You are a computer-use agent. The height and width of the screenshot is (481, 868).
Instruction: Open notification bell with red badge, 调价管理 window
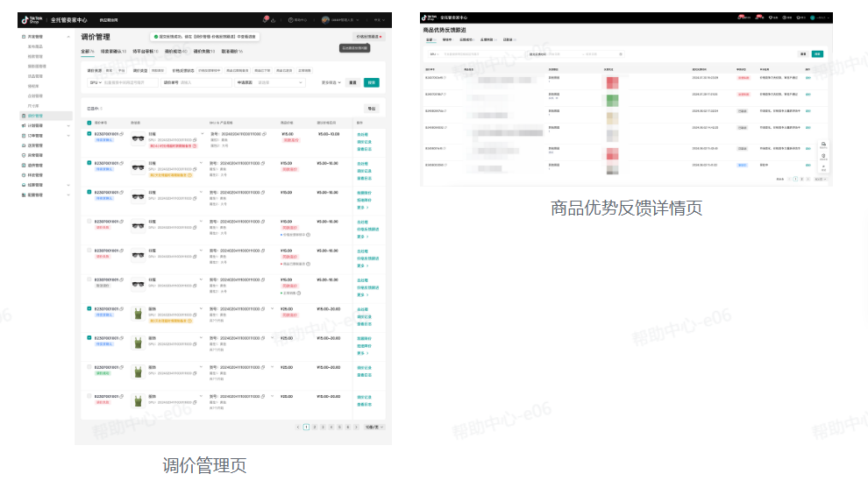(x=265, y=20)
